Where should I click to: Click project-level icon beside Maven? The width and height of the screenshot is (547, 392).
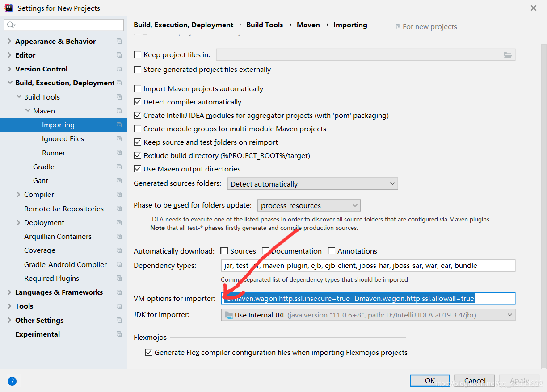pos(119,111)
